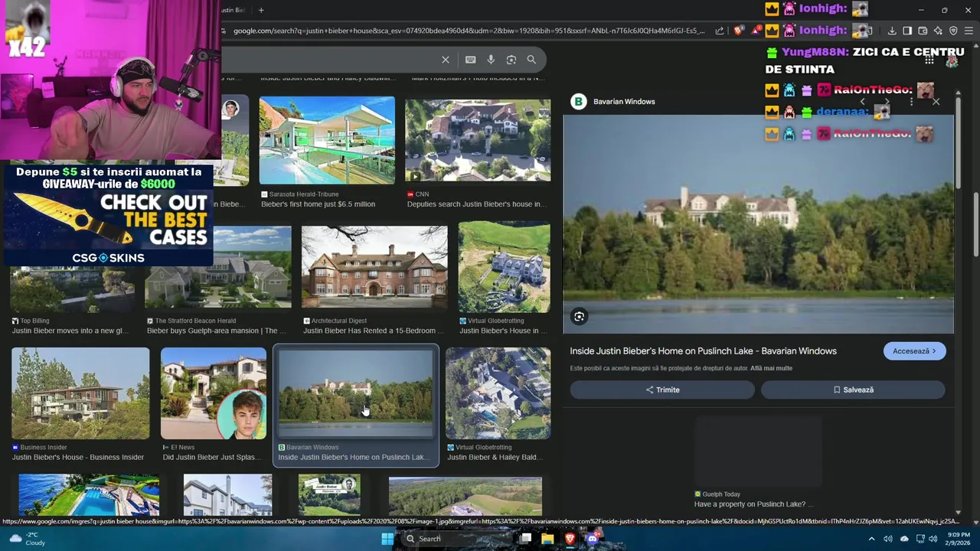The image size is (980, 551).
Task: Submit search with the magnifier icon
Action: point(531,60)
